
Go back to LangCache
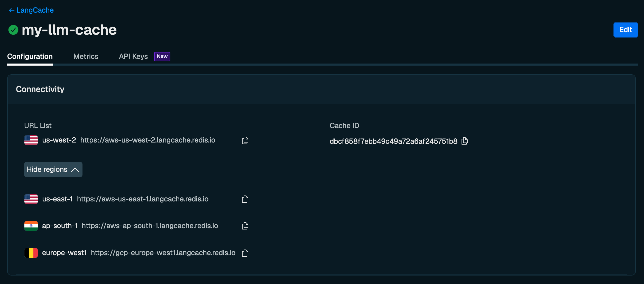pyautogui.click(x=31, y=10)
